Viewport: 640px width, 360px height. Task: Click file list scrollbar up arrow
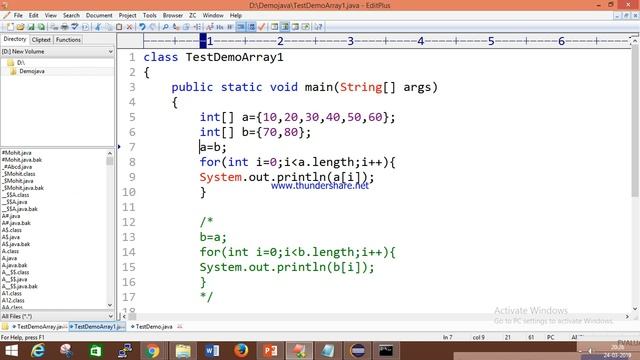pyautogui.click(x=110, y=153)
